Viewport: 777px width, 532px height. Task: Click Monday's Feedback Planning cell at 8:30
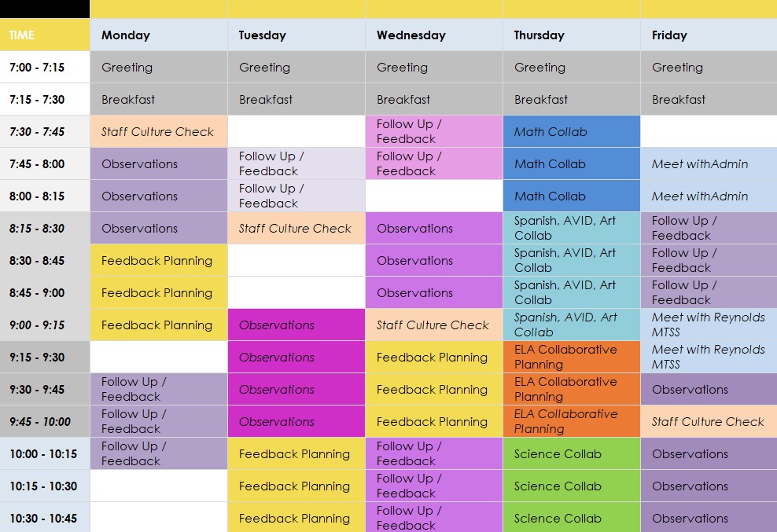(159, 260)
